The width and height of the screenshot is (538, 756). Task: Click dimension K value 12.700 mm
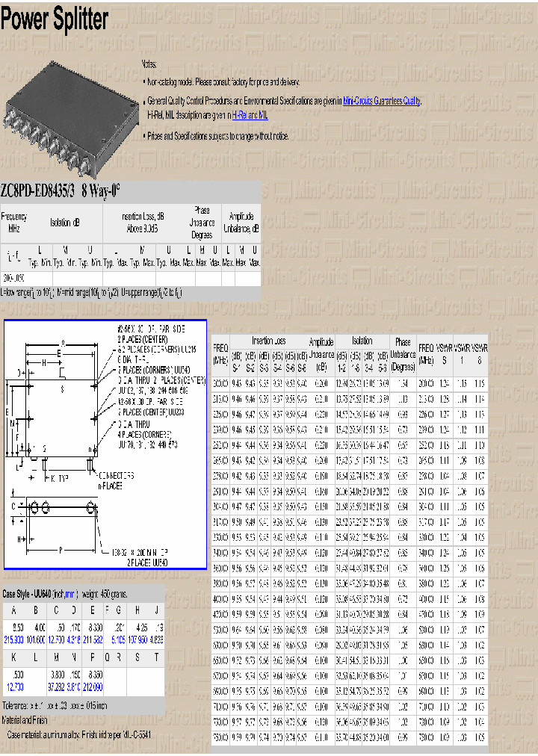[15, 687]
